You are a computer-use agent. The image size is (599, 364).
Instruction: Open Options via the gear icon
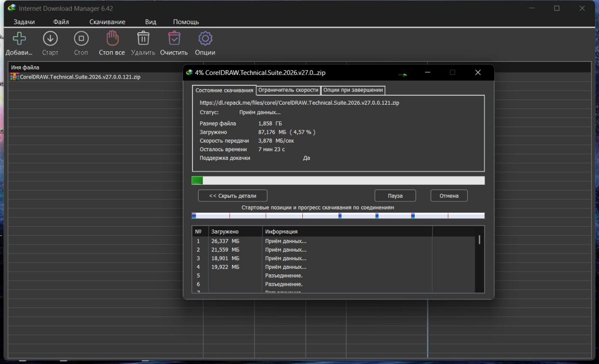click(x=205, y=38)
